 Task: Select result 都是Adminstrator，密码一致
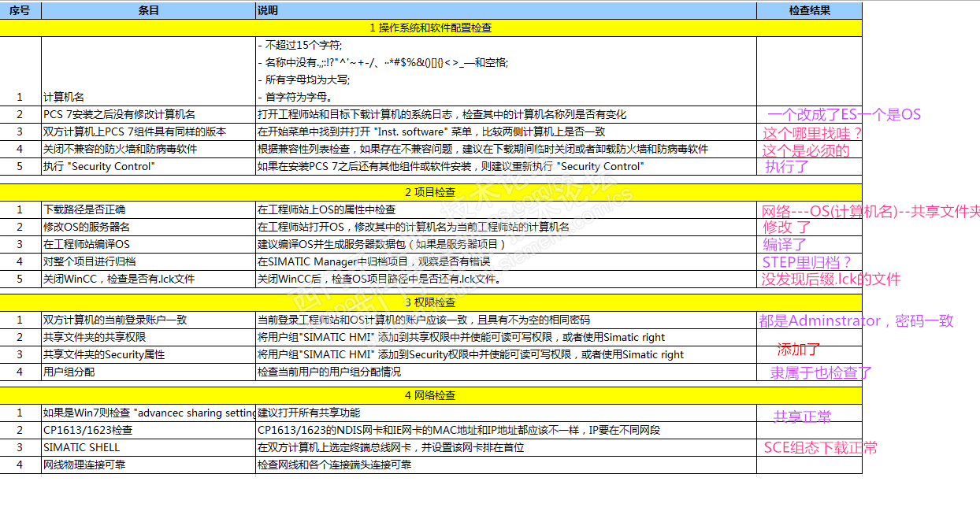(856, 320)
